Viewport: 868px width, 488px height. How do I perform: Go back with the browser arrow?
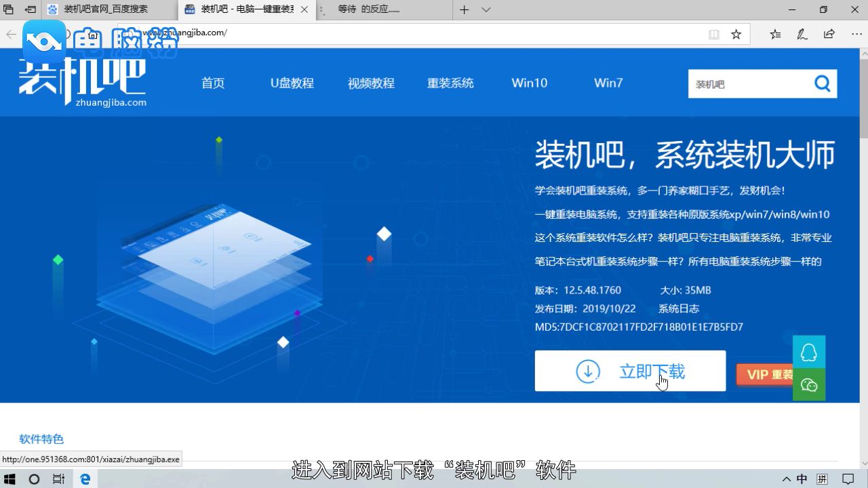click(x=11, y=34)
